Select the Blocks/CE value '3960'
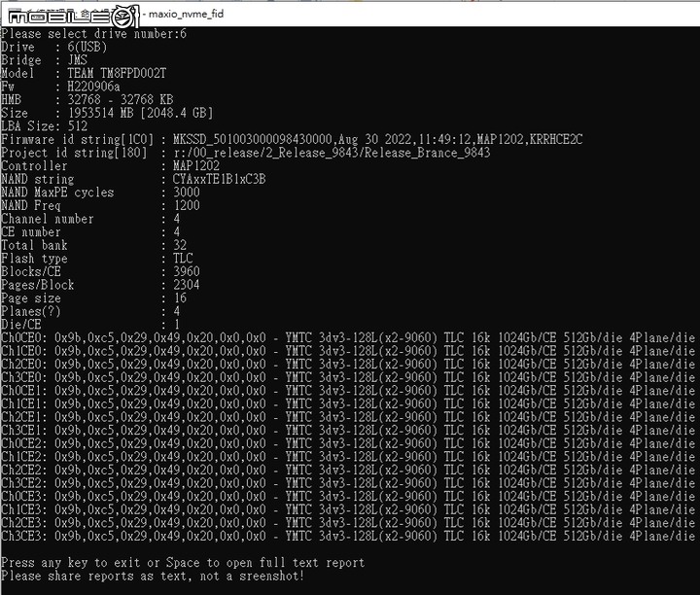This screenshot has height=595, width=700. pos(187,272)
